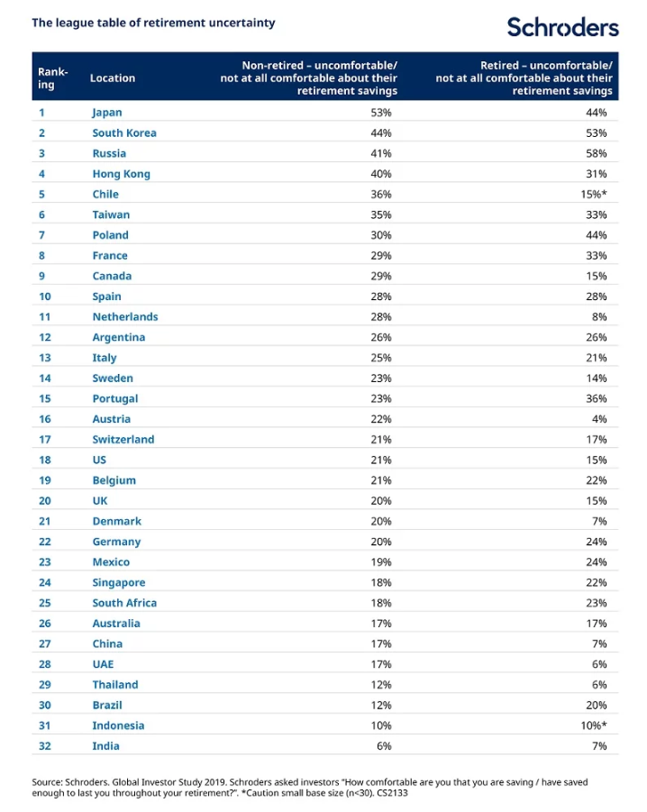The height and width of the screenshot is (812, 647).
Task: Select the Netherlands row label
Action: click(x=125, y=317)
